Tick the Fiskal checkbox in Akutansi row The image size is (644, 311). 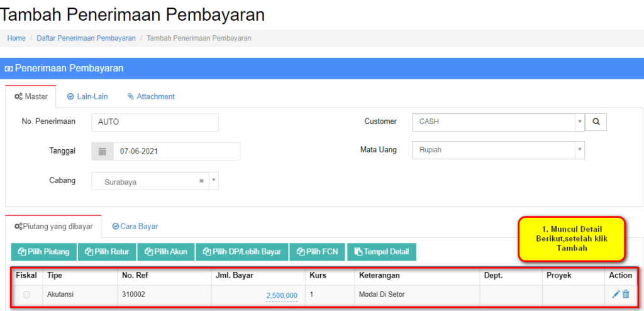[26, 295]
